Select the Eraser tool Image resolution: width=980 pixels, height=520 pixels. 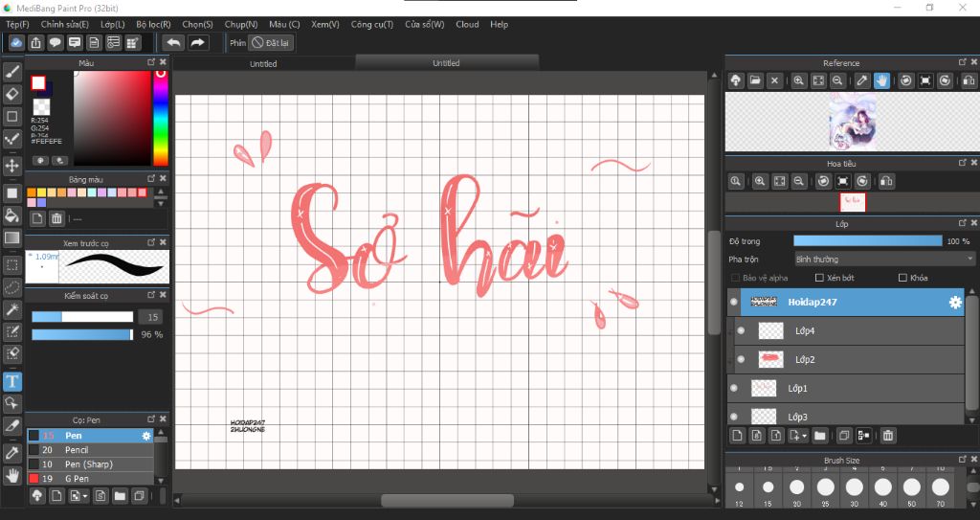tap(11, 95)
